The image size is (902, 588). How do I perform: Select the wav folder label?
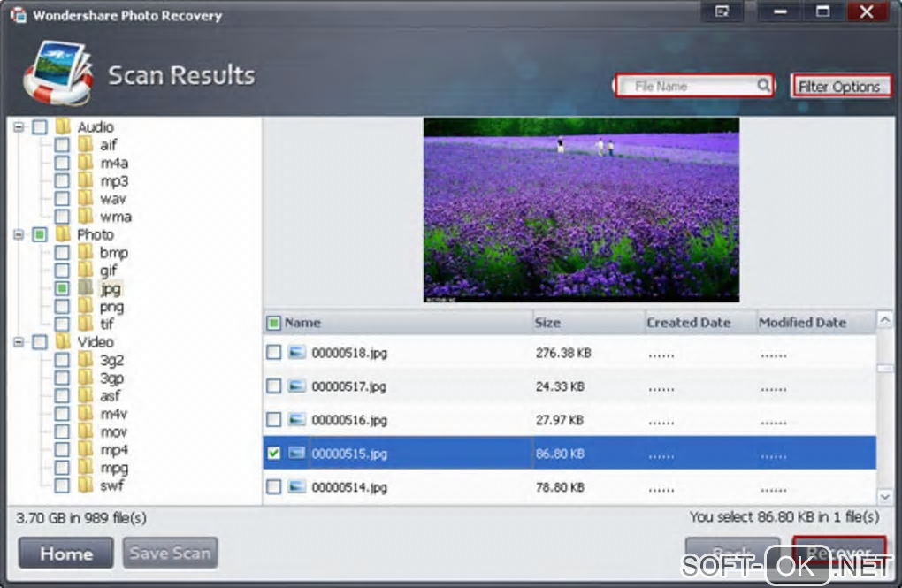tap(113, 199)
